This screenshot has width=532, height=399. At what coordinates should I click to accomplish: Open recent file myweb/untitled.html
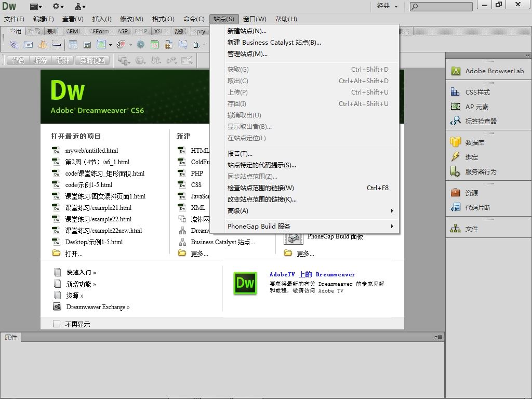point(91,151)
